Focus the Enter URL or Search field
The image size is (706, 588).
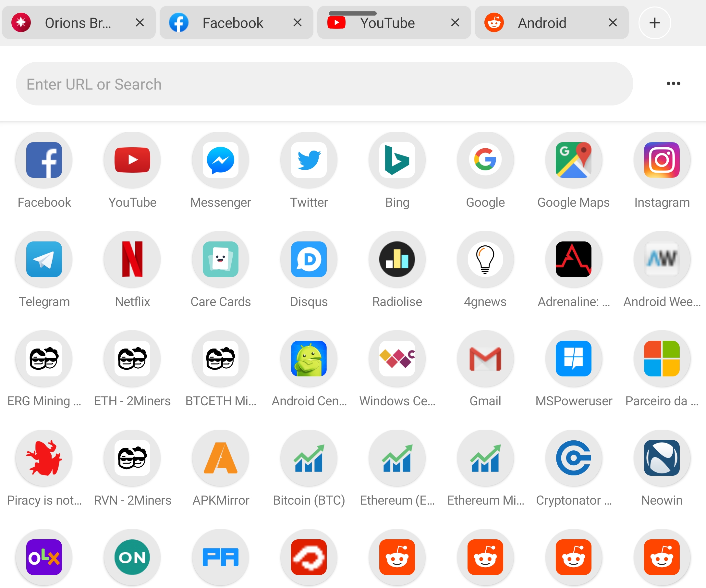click(324, 83)
